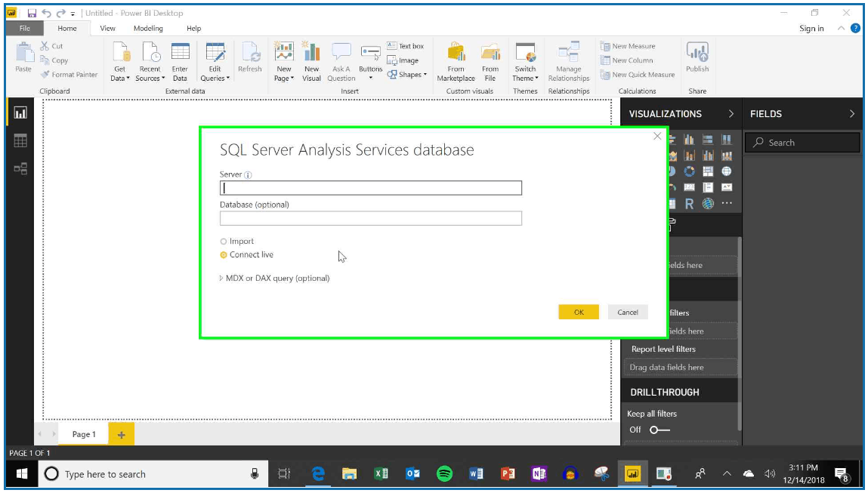868x493 pixels.
Task: Switch to the Modeling ribbon tab
Action: coord(148,28)
